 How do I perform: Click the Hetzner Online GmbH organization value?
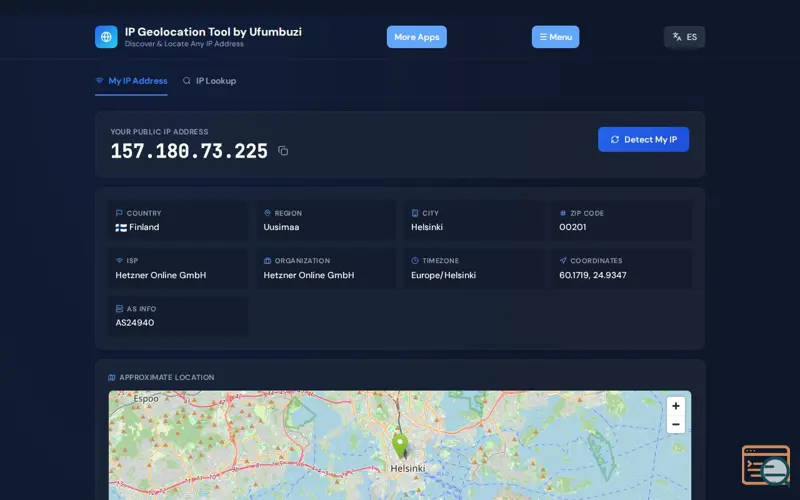[x=309, y=275]
